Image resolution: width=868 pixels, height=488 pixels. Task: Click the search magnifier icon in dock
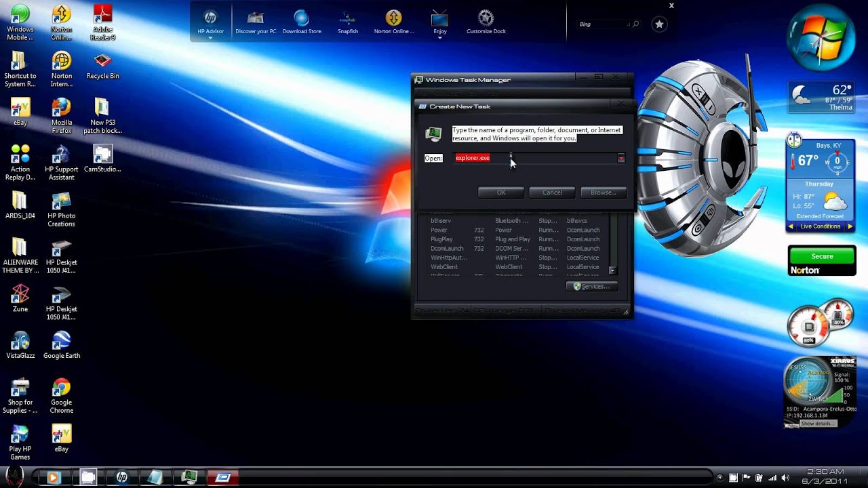tap(635, 24)
